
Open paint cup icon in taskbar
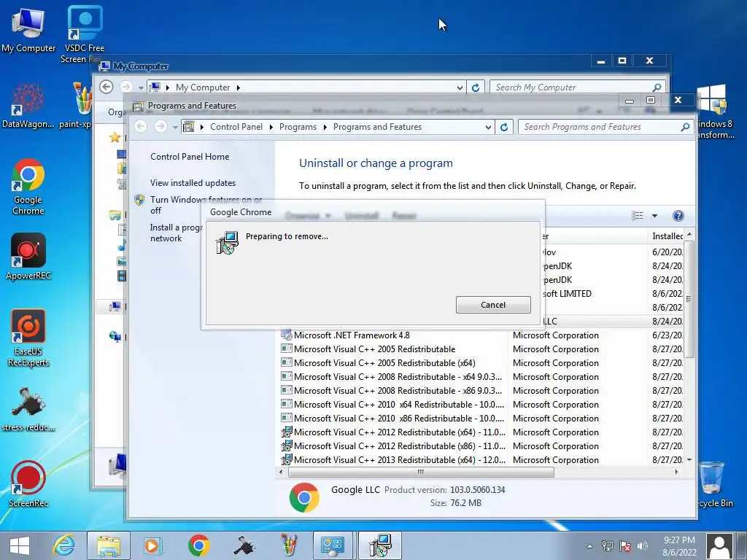[x=289, y=545]
